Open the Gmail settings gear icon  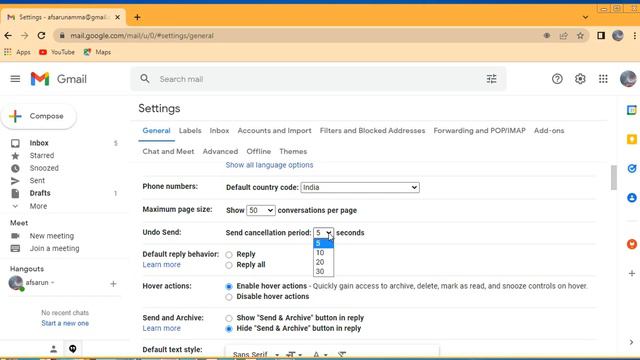point(580,79)
